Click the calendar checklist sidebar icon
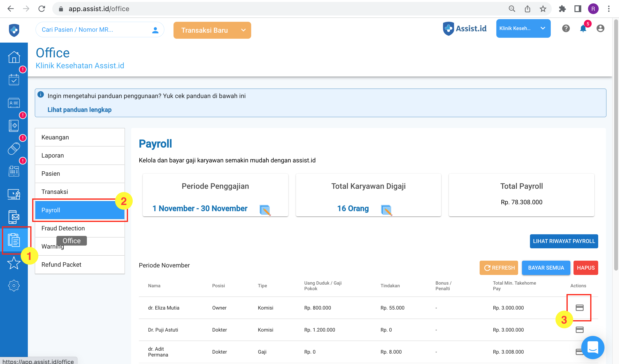Viewport: 619px width, 364px height. [x=14, y=80]
